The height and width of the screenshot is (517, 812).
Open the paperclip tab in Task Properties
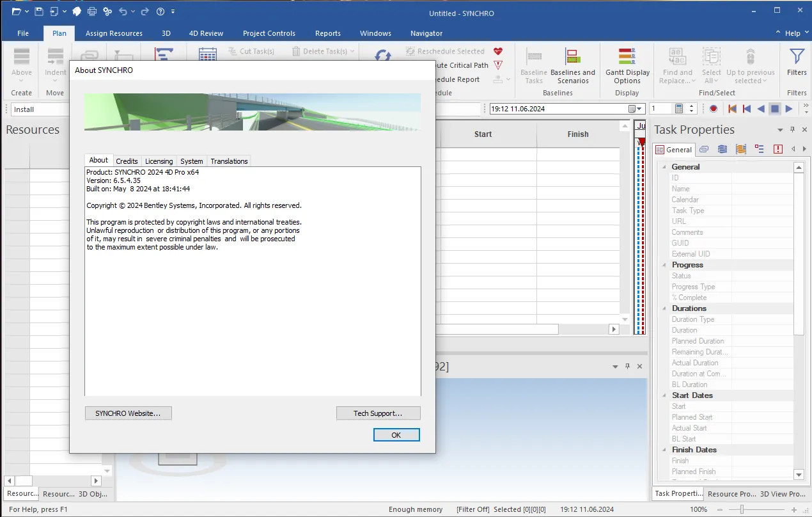703,149
